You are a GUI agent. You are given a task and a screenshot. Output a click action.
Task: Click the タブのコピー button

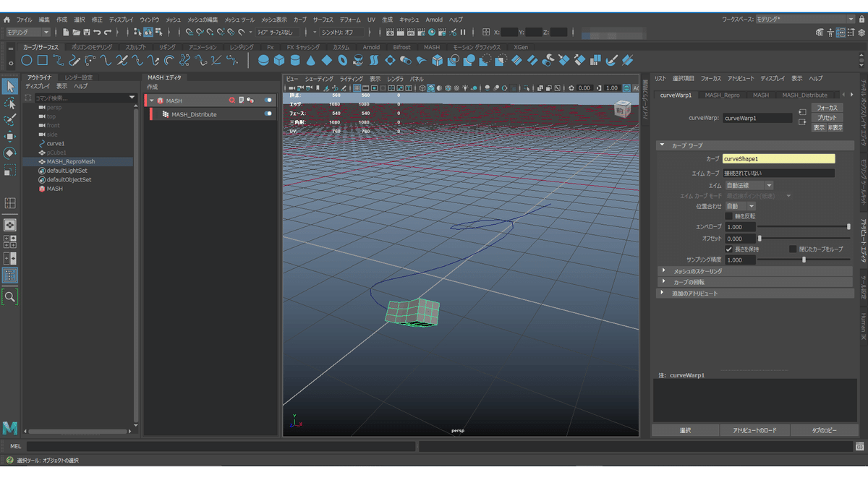tap(825, 430)
